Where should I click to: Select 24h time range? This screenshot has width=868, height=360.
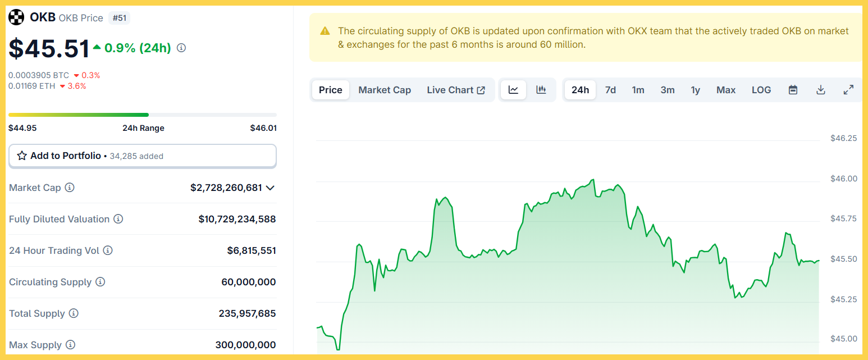[581, 90]
